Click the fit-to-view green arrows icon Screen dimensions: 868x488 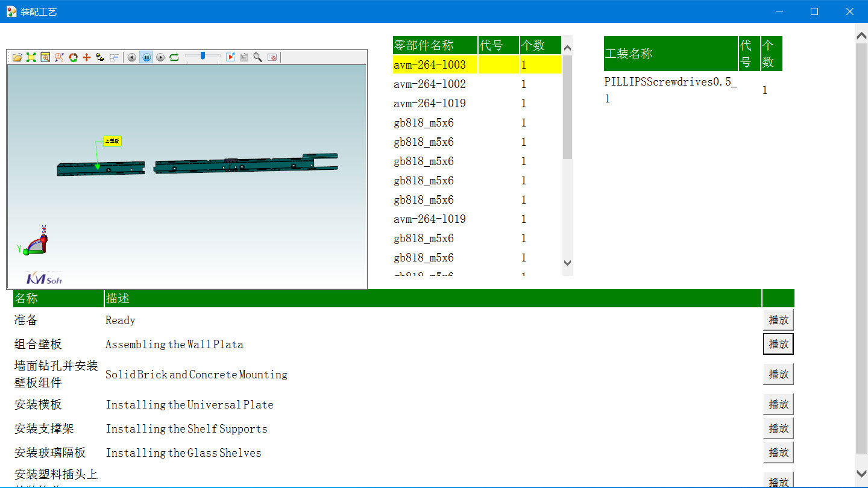[31, 57]
